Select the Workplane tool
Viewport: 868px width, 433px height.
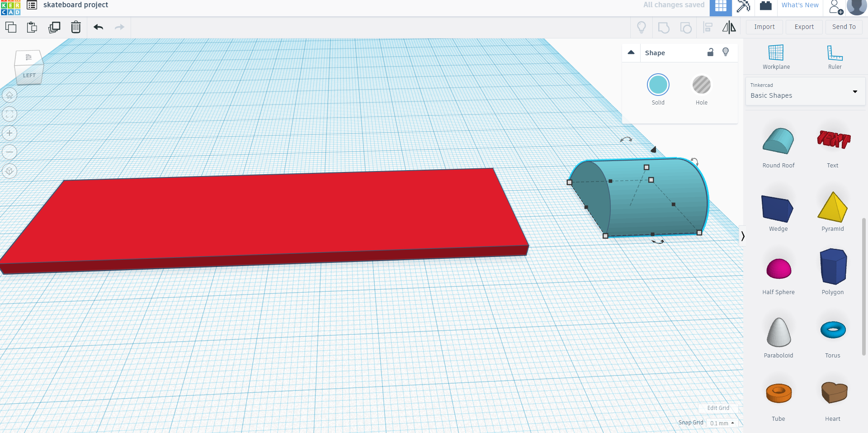pyautogui.click(x=776, y=57)
